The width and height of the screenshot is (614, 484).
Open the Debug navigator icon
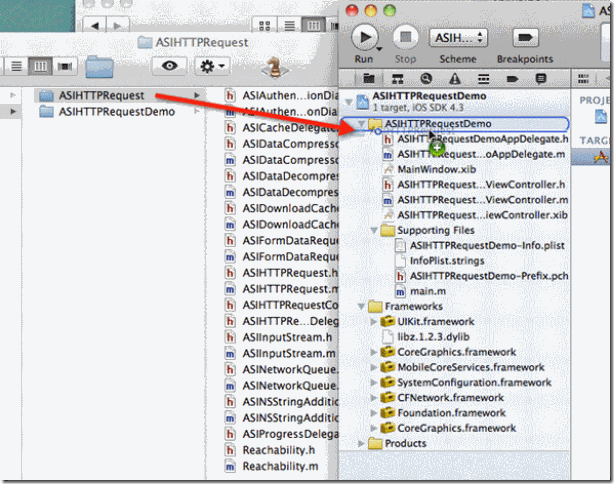coord(484,79)
